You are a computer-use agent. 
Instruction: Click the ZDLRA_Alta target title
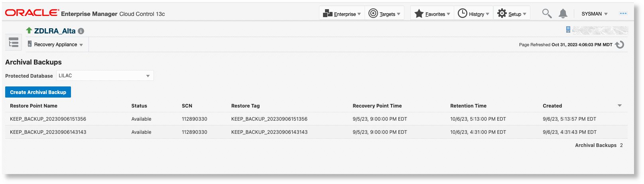[x=55, y=31]
